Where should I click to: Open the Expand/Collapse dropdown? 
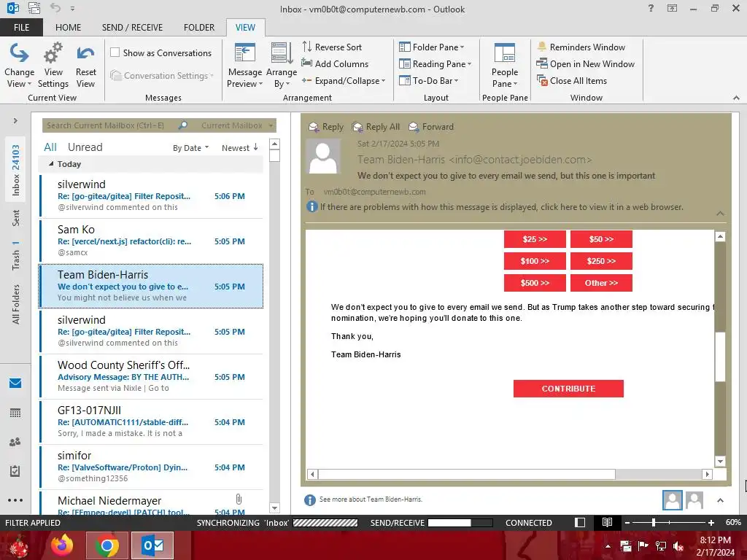[343, 81]
